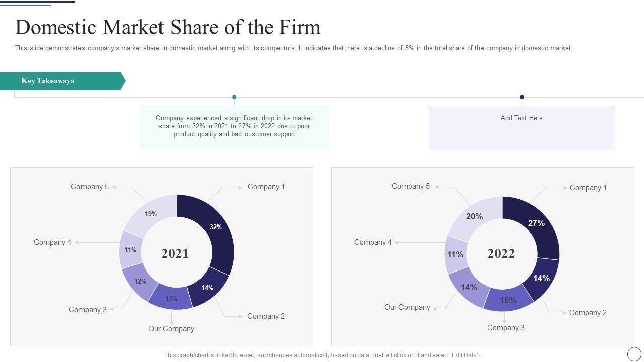Click the Key Takeaways banner

[x=60, y=81]
